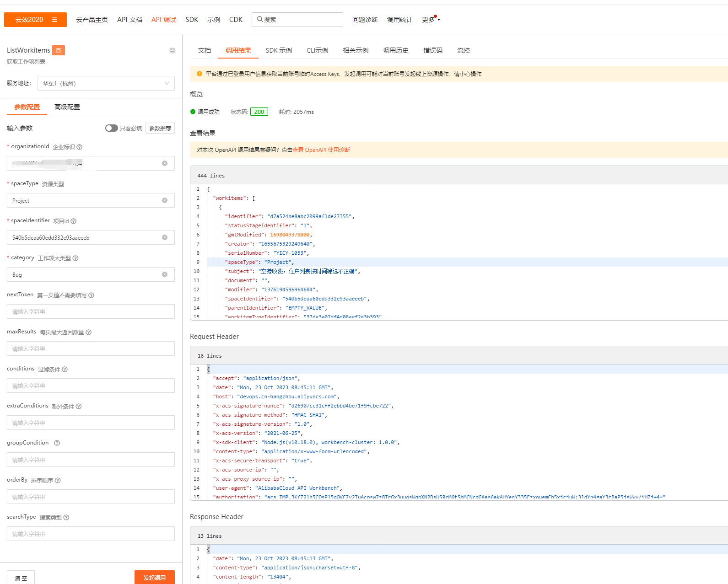Open help icon for conditions 过滤条件
The width and height of the screenshot is (728, 584).
pos(65,369)
